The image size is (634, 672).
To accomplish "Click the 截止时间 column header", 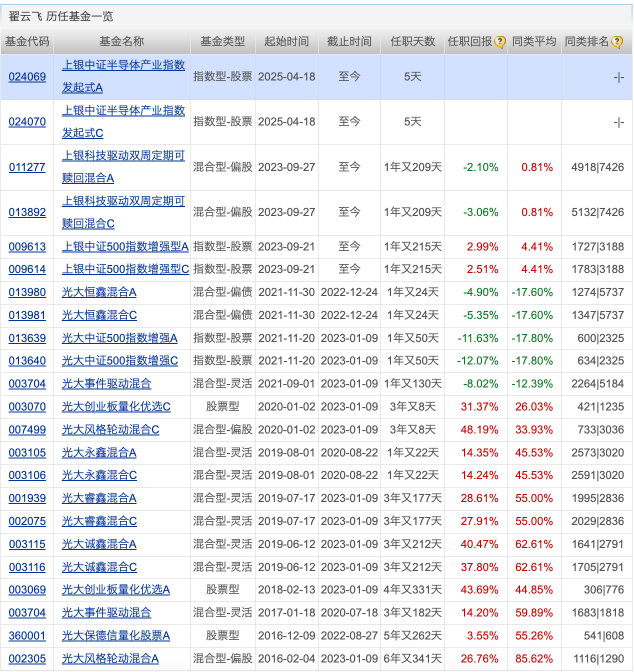I will pyautogui.click(x=349, y=41).
